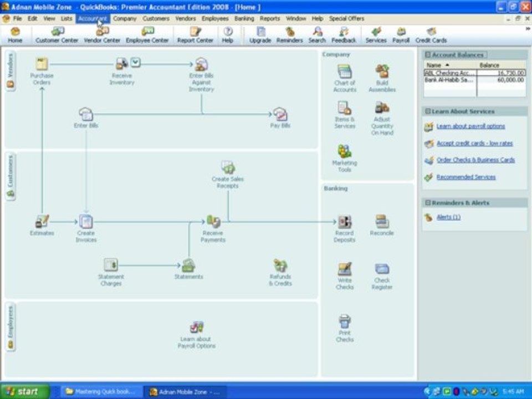The image size is (532, 399).
Task: Switch to Mastering Quick book taskbar window
Action: pos(101,392)
